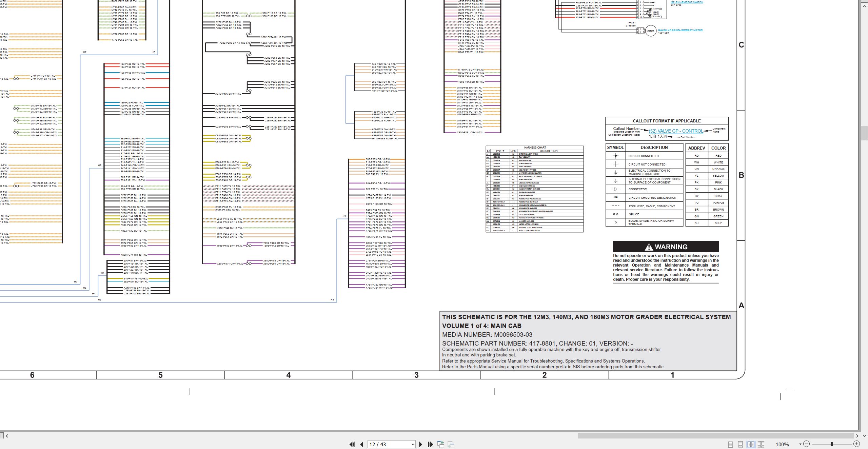This screenshot has width=868, height=449.
Task: Click CIRCUIT CONNECTED in the symbol legend
Action: pyautogui.click(x=644, y=156)
